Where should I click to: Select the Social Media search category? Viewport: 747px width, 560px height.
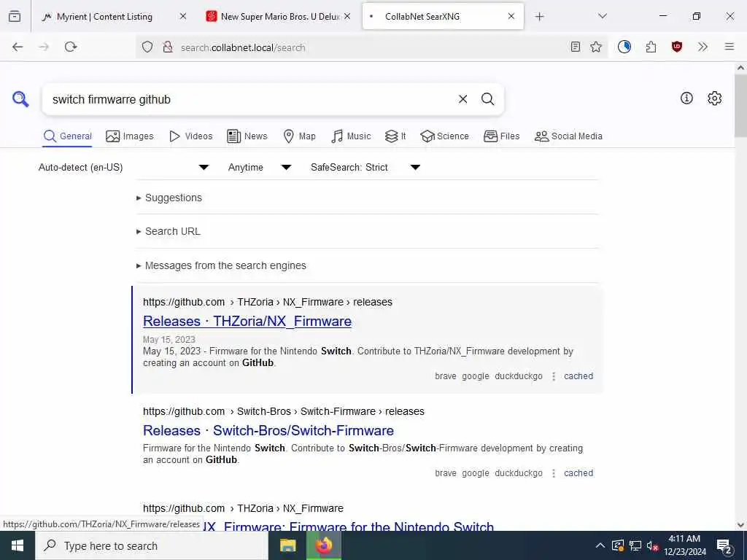tap(568, 136)
